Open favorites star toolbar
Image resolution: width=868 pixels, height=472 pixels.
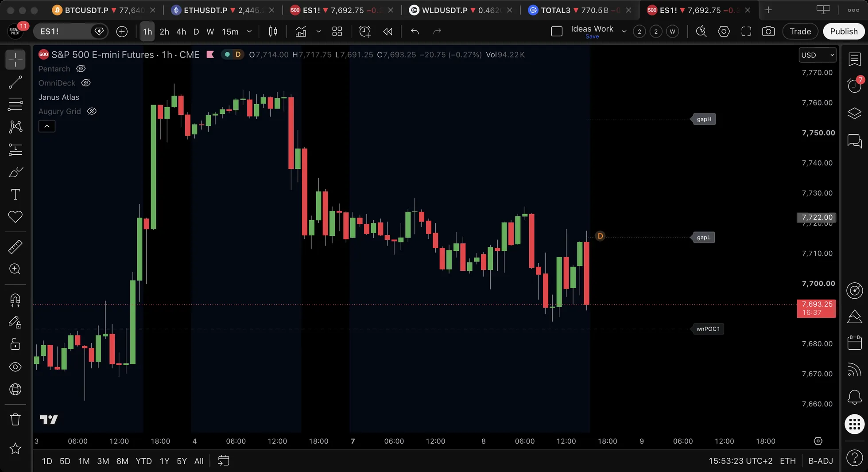point(15,449)
